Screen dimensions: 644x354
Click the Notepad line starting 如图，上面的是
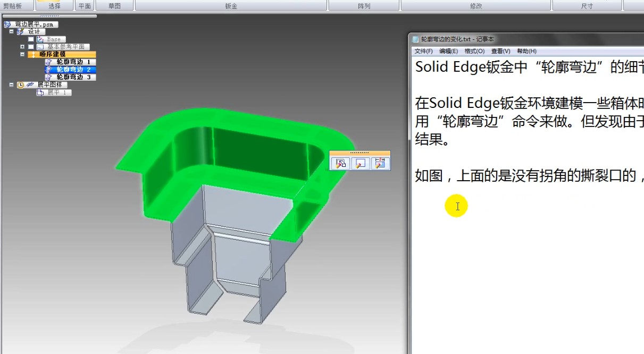(529, 176)
